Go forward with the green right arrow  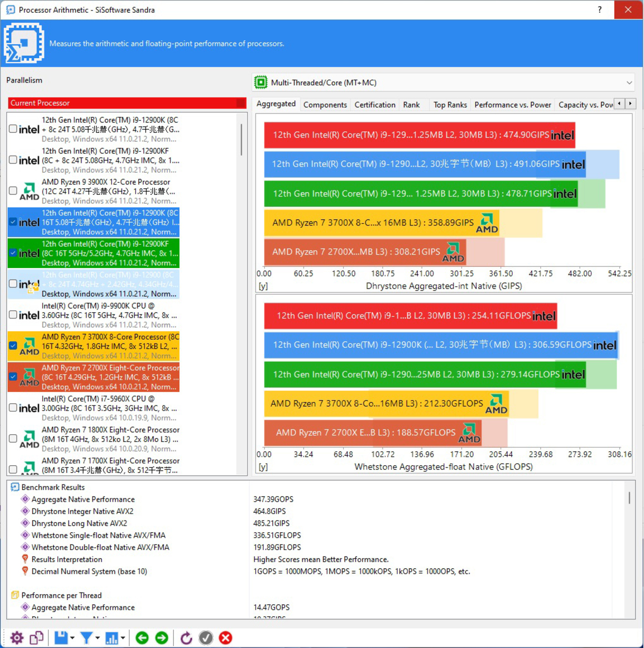pos(162,637)
